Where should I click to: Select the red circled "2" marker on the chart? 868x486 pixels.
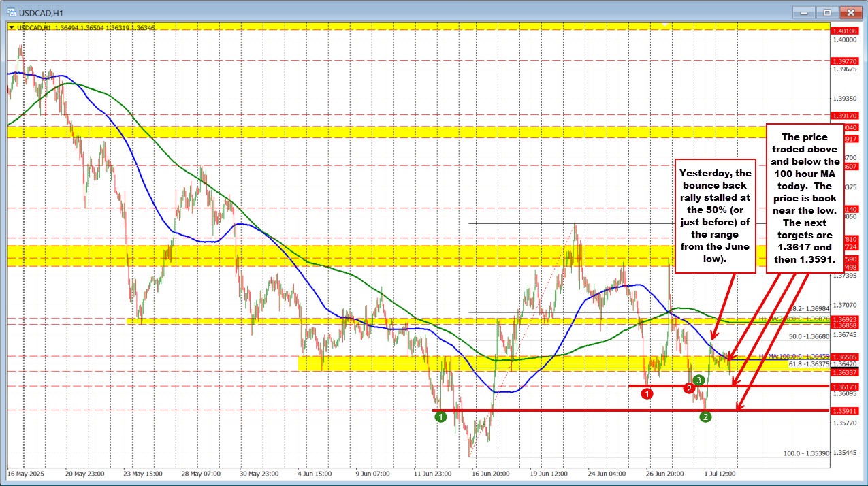(x=689, y=388)
